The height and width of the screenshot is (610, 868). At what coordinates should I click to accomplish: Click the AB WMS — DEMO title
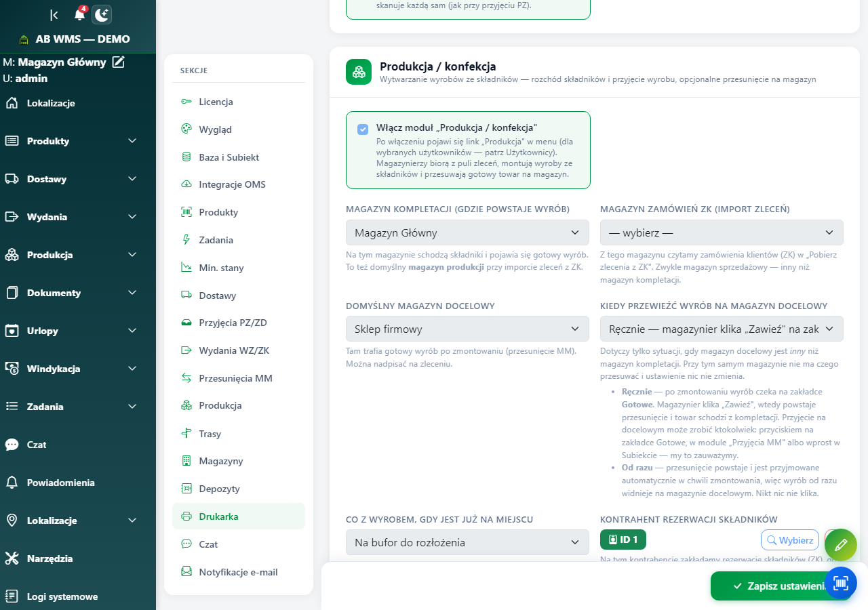[83, 39]
